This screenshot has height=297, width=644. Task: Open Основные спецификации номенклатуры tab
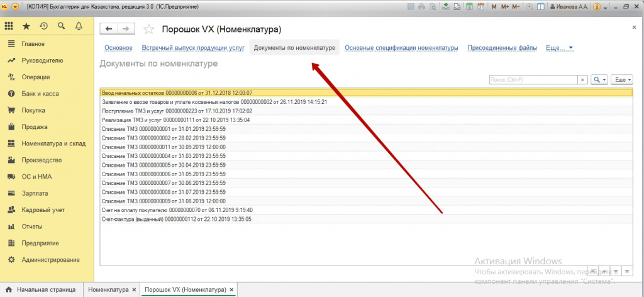401,48
